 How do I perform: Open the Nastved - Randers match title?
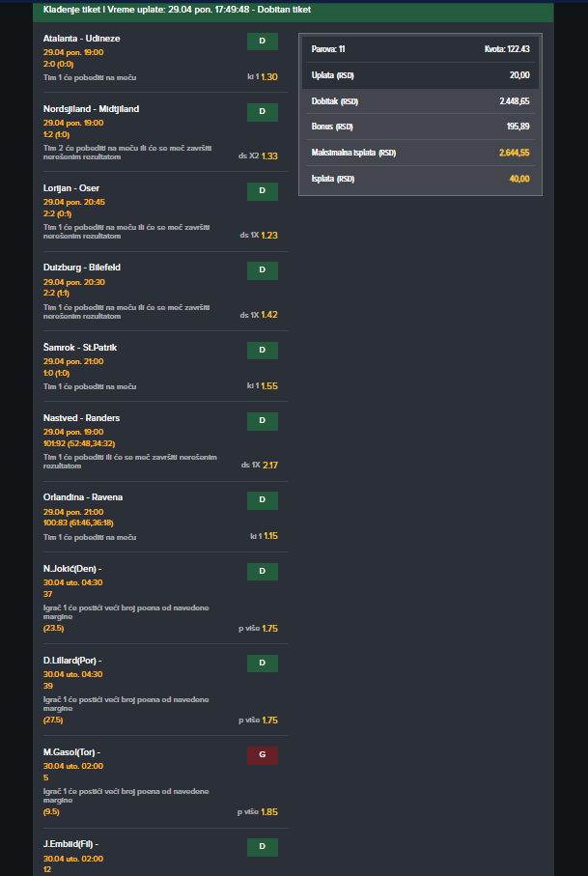pos(81,418)
